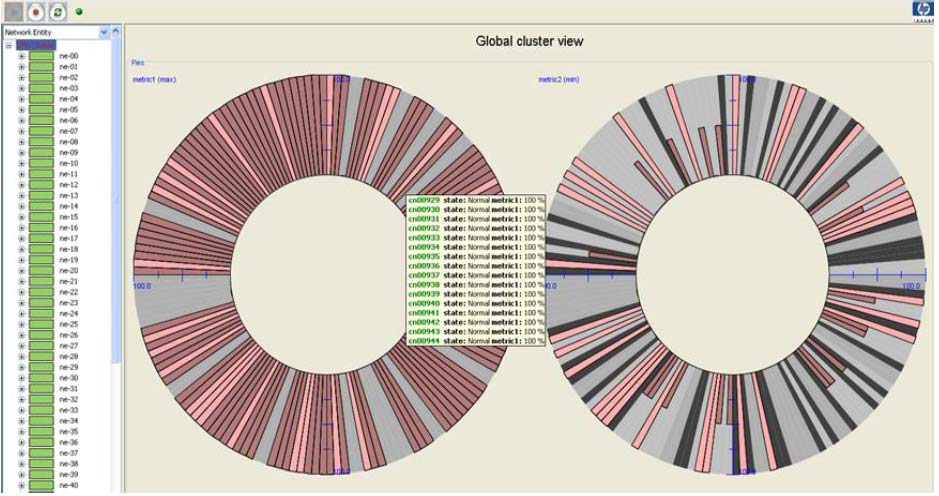Select the highlighted root tree item
The height and width of the screenshot is (496, 939).
(x=34, y=45)
